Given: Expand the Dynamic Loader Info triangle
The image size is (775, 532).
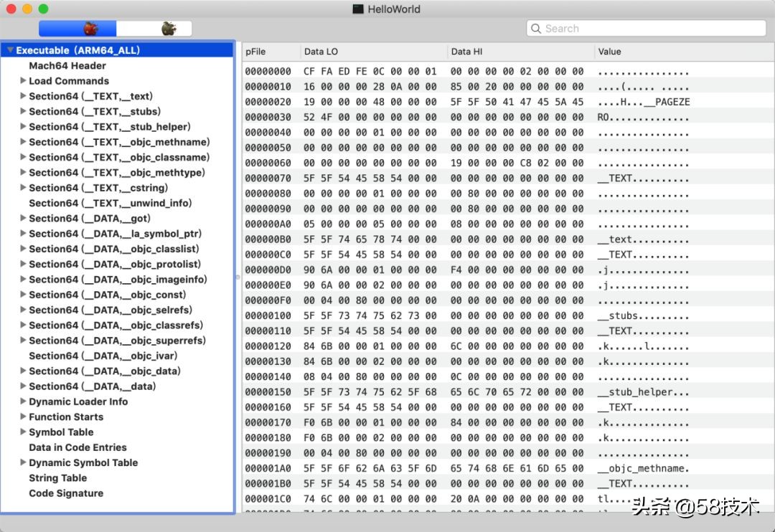Looking at the screenshot, I should coord(23,402).
